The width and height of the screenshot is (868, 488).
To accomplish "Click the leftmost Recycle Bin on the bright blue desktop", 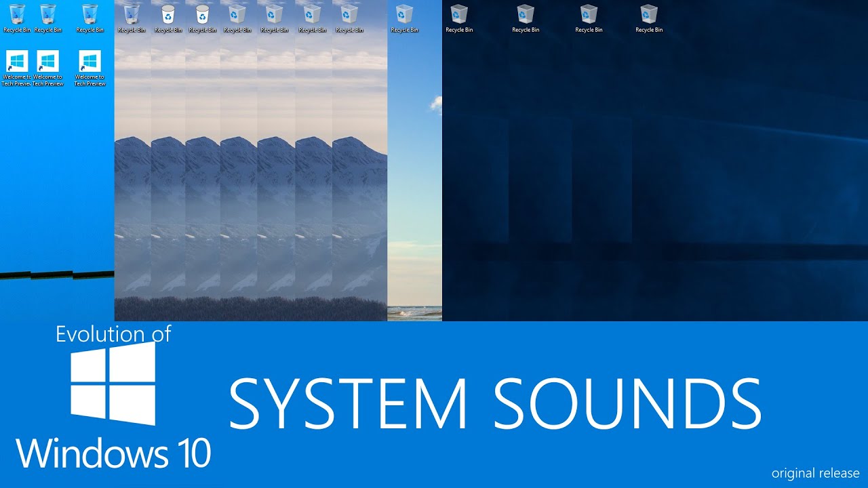I will (17, 18).
